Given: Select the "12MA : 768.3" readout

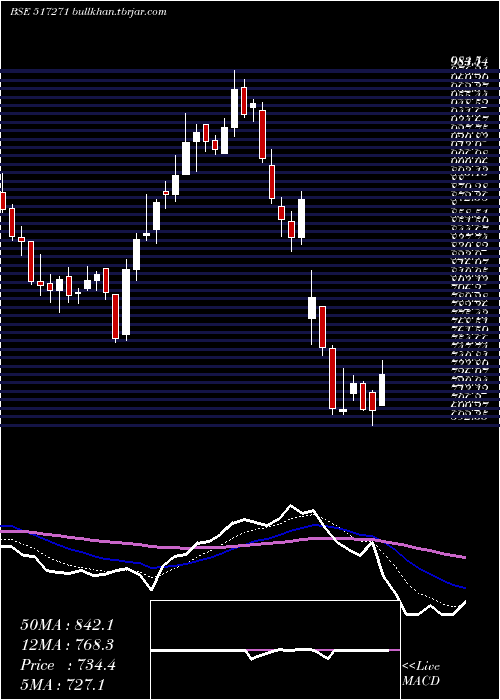Looking at the screenshot, I should pos(67,645).
